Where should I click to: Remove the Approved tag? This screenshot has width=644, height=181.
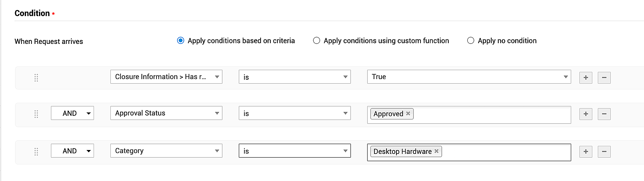tap(408, 114)
